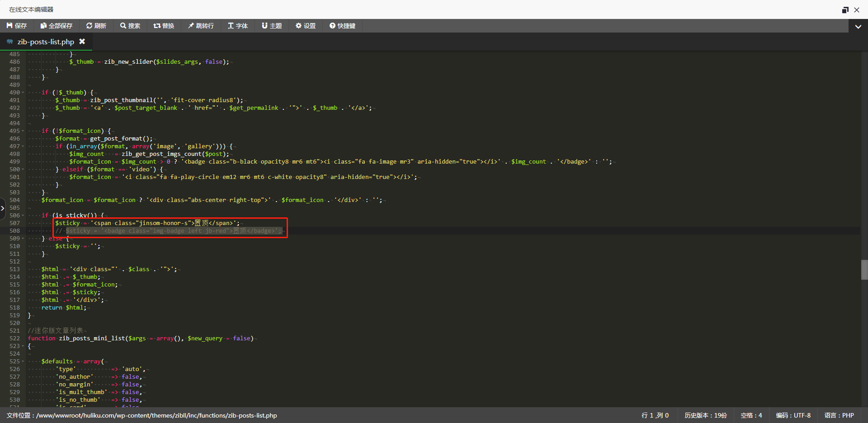Screen dimensions: 868x423
Task: Click the vertical scrollbar thumb
Action: coord(864,270)
